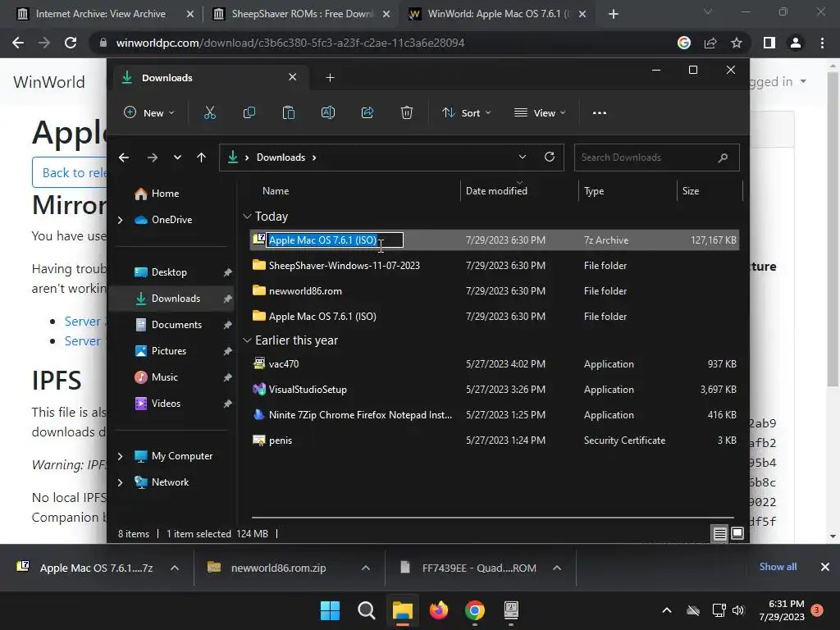Reload the Chrome page
Image resolution: width=840 pixels, height=630 pixels.
pos(71,43)
